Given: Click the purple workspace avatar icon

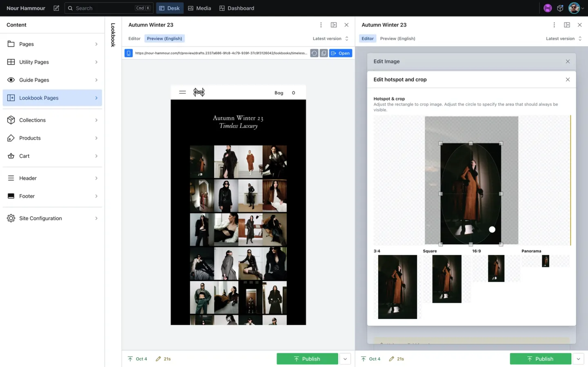Looking at the screenshot, I should pyautogui.click(x=547, y=8).
